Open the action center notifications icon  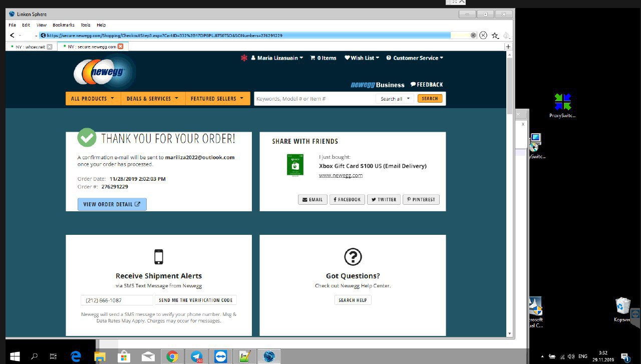click(x=625, y=356)
